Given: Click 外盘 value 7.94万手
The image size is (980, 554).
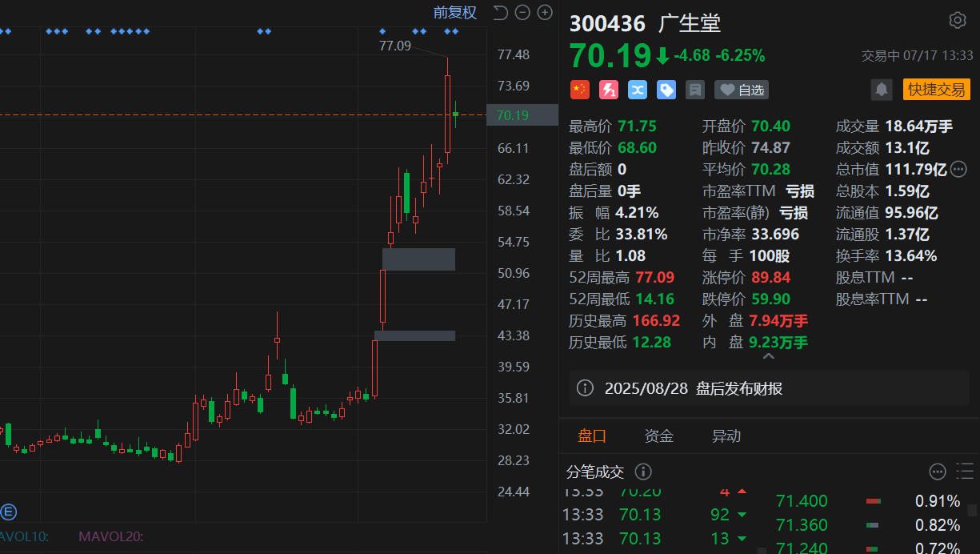Looking at the screenshot, I should tap(778, 320).
